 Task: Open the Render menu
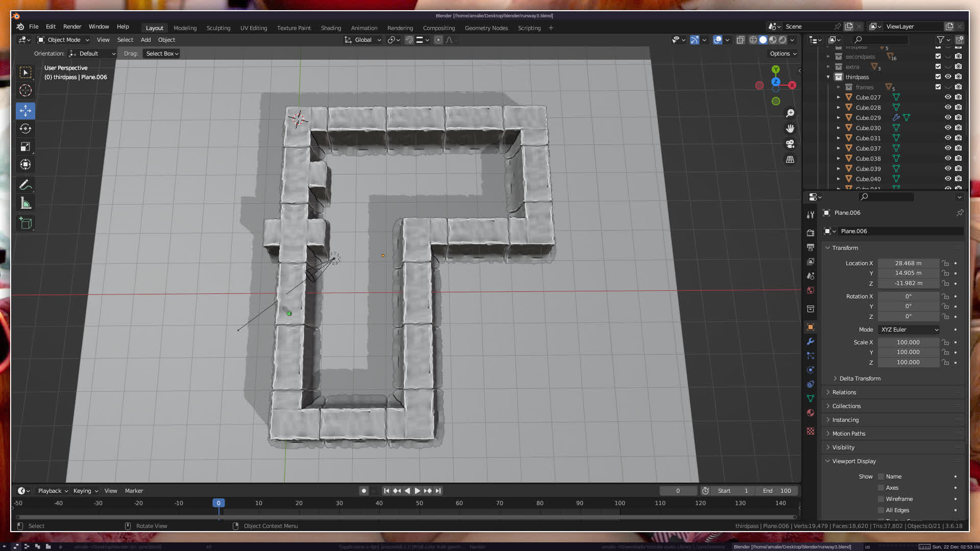[x=72, y=27]
